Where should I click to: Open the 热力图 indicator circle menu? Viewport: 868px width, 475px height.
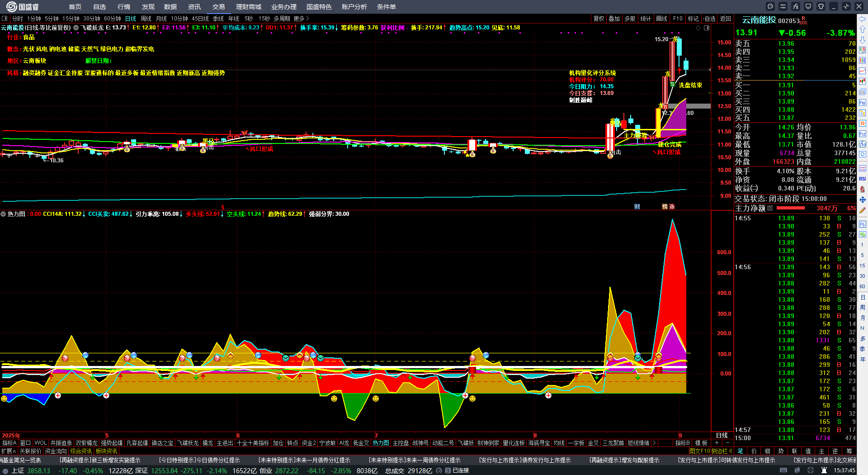pyautogui.click(x=3, y=214)
